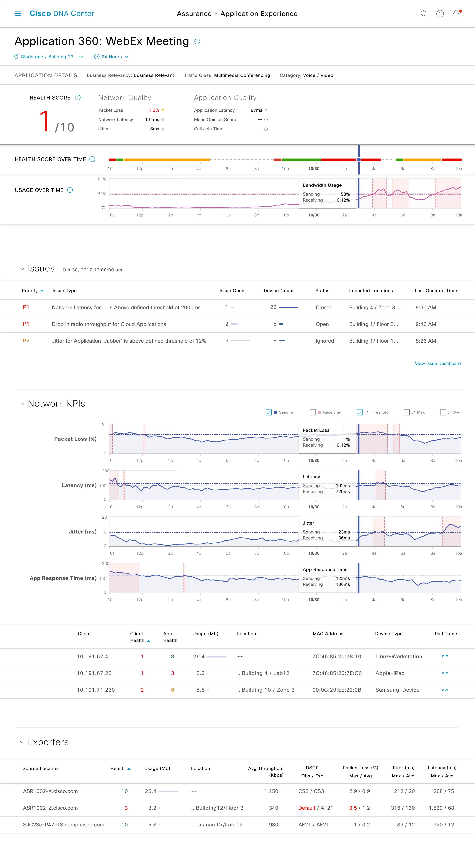Screen dimensions: 475x868
Task: Click the Cisco DNA Center logo
Action: 62,14
